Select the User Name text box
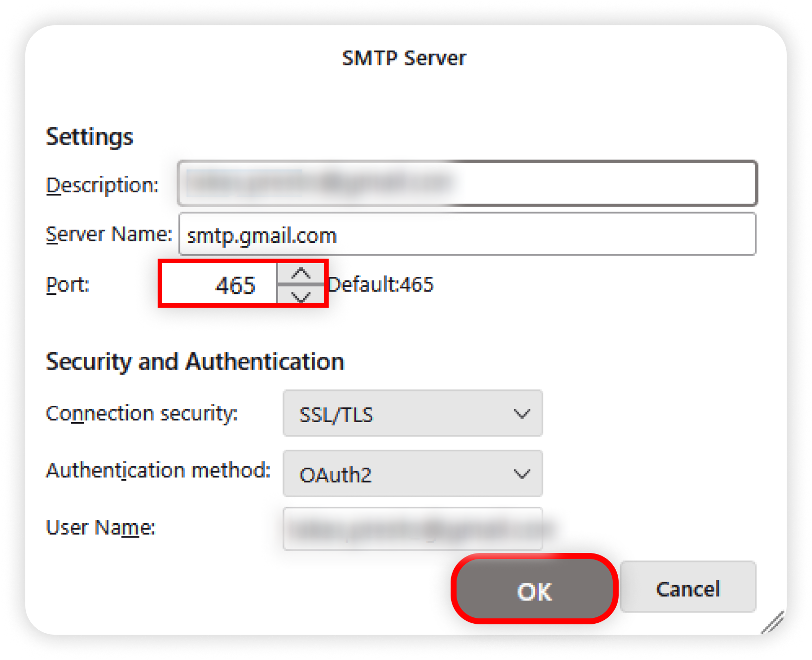The width and height of the screenshot is (812, 660). point(412,529)
